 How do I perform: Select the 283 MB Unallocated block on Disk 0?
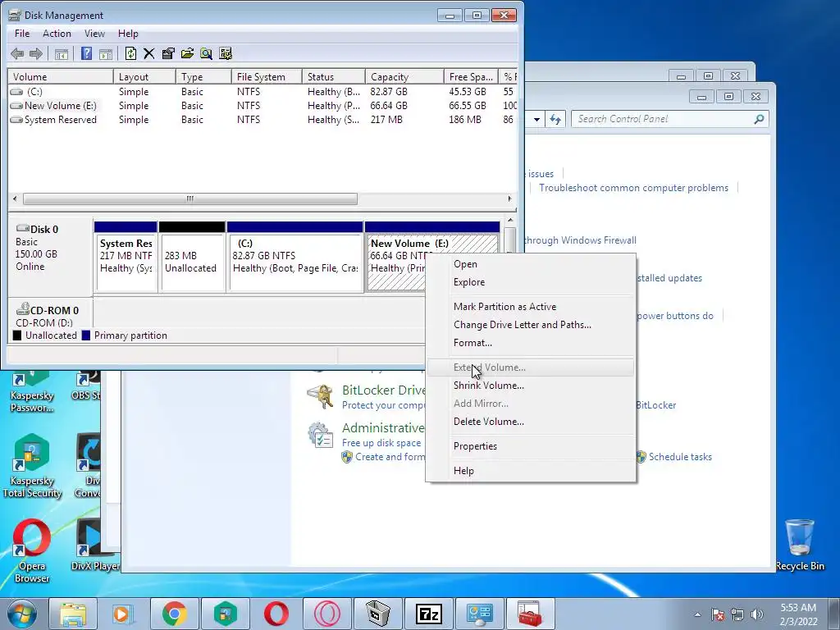click(192, 257)
